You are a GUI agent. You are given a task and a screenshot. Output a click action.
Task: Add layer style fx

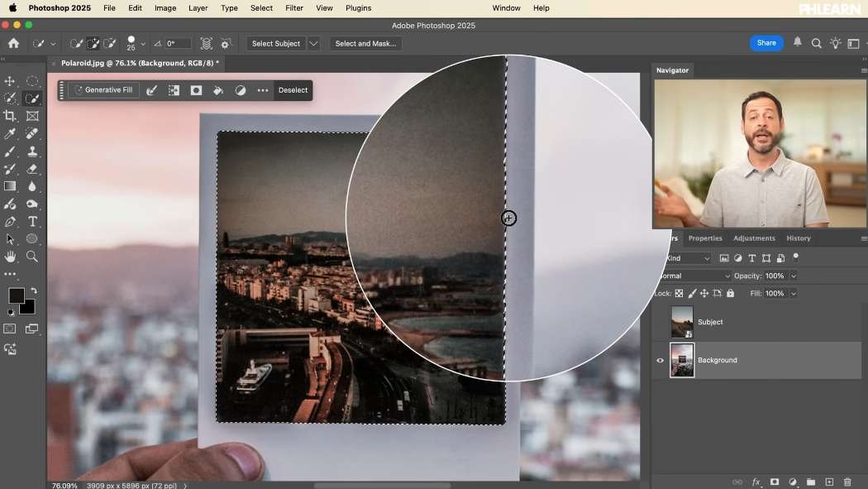pos(756,482)
